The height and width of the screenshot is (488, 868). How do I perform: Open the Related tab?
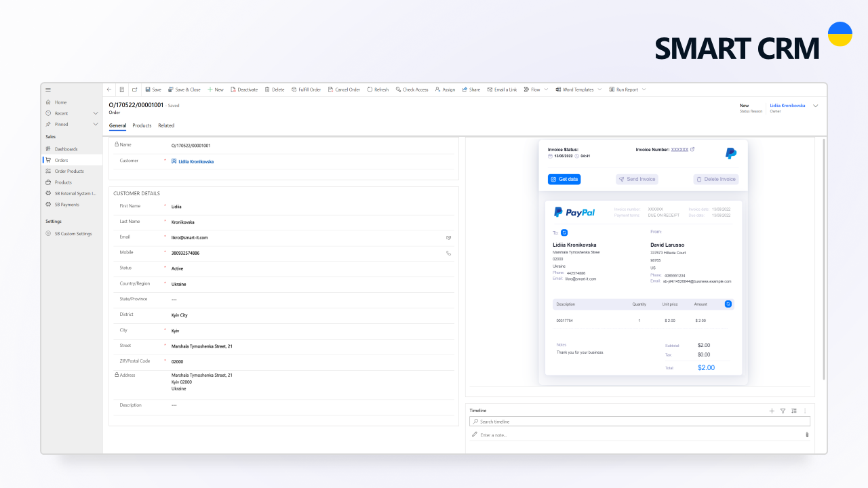[166, 125]
